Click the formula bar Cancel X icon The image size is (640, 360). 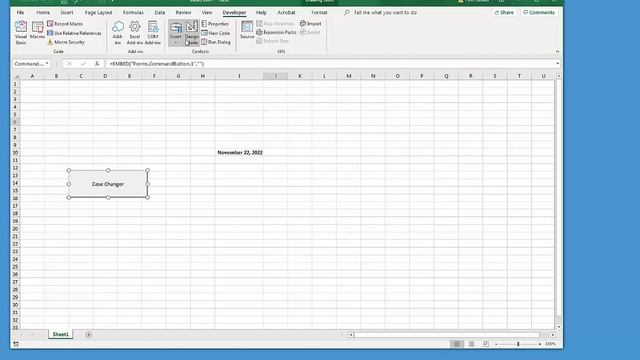(69, 64)
